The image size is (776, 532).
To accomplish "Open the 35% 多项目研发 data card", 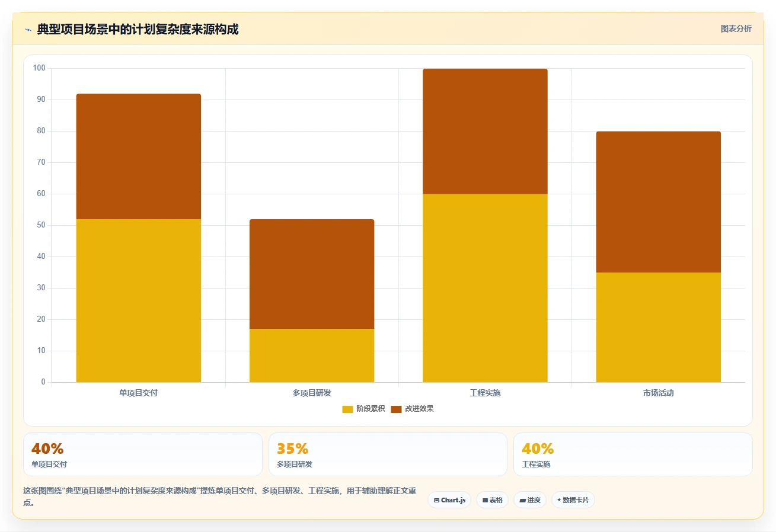I will pyautogui.click(x=388, y=454).
